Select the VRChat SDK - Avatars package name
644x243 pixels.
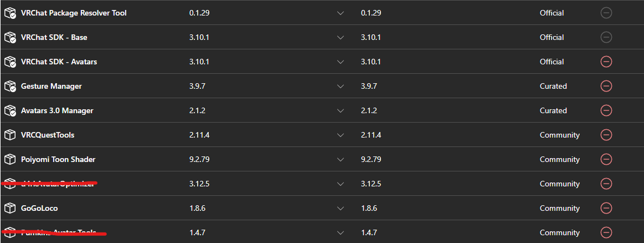coord(59,62)
